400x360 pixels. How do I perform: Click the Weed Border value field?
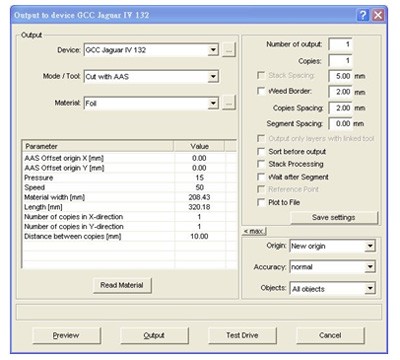(x=340, y=92)
